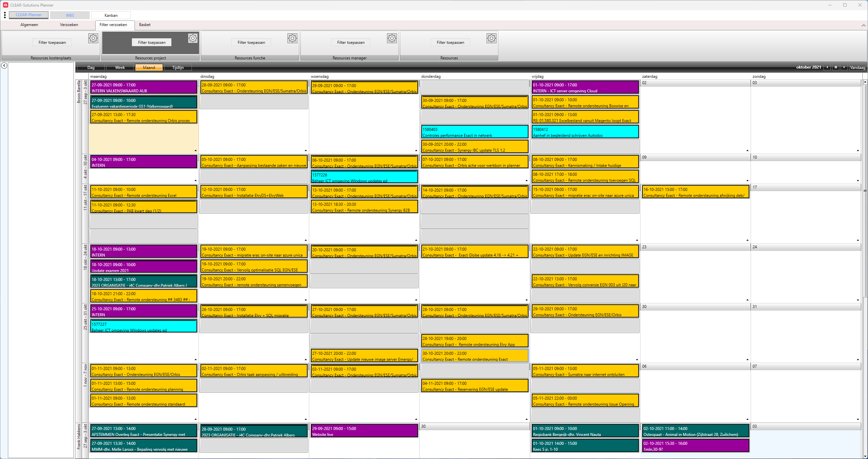Jump to today with Vandaag
Image resolution: width=868 pixels, height=459 pixels.
[x=857, y=67]
